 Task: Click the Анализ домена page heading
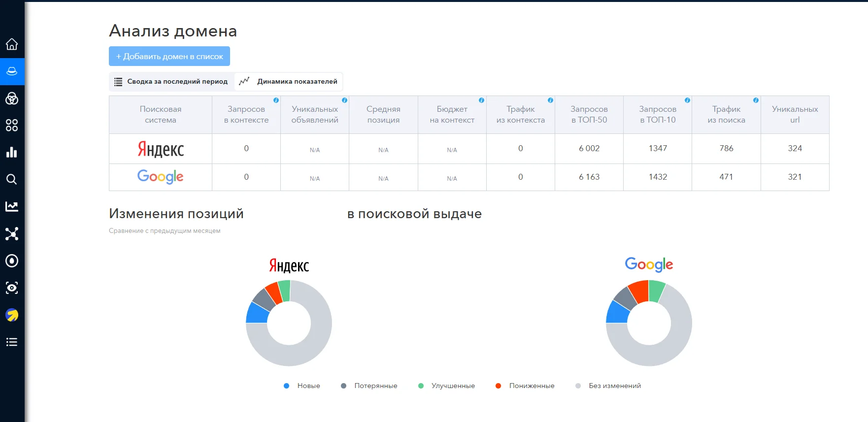tap(173, 31)
